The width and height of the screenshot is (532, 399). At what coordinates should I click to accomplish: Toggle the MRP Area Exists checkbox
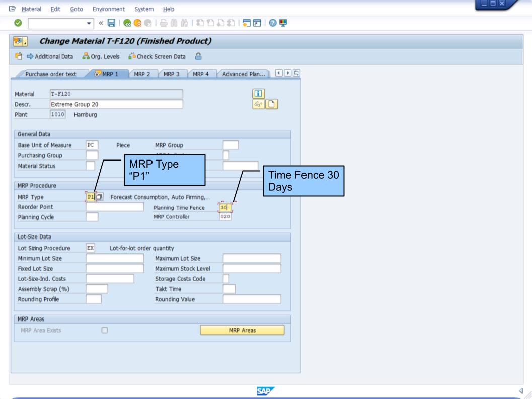point(105,330)
